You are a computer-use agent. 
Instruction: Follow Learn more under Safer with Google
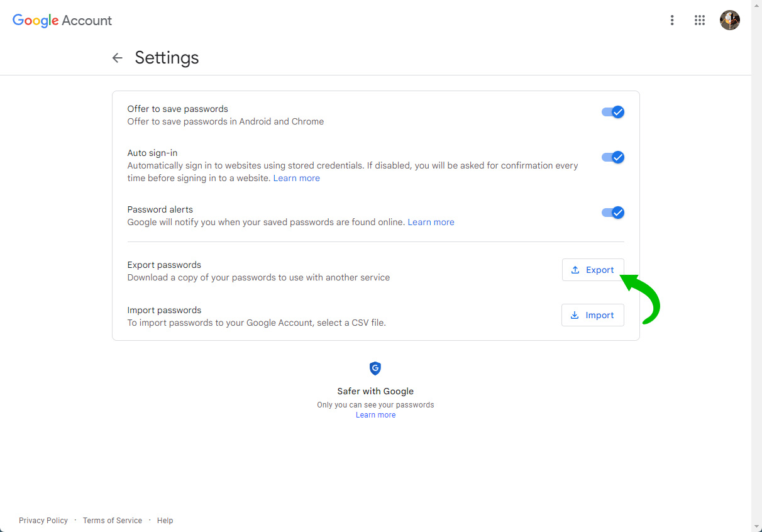(375, 415)
